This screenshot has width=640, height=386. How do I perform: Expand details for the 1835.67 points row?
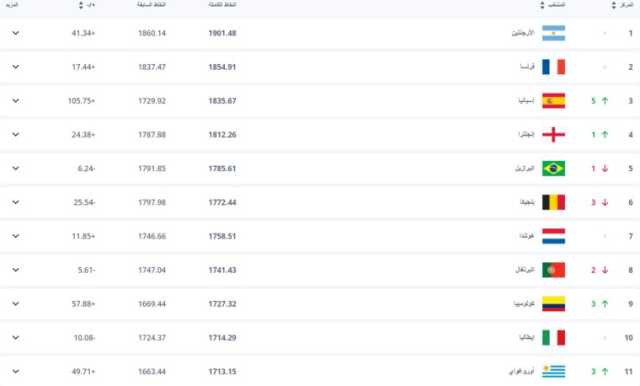16,101
